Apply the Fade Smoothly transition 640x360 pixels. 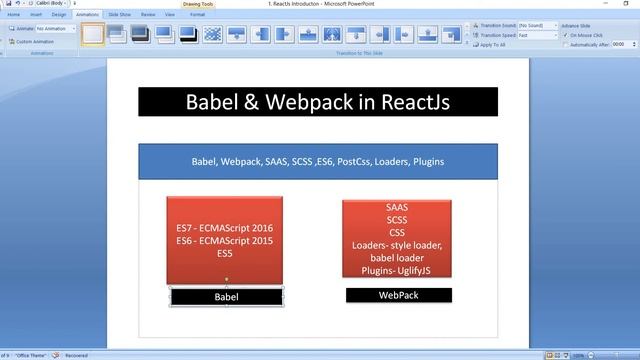(117, 34)
